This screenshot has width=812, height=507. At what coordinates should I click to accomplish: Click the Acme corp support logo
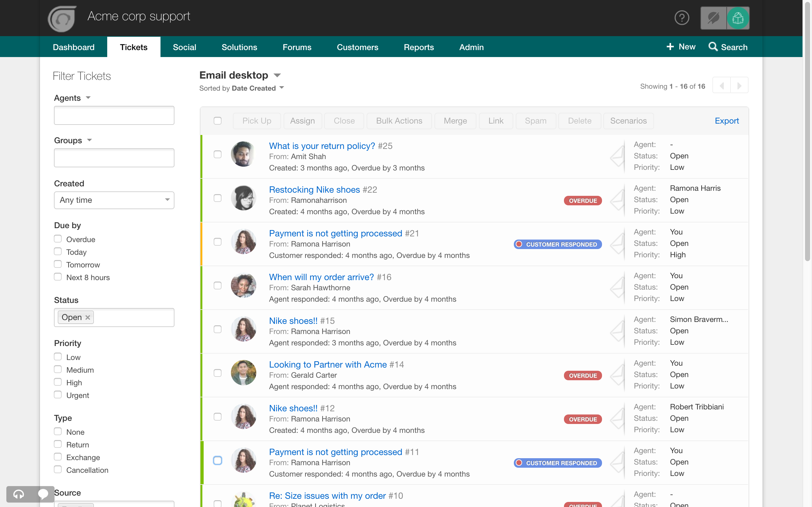click(x=62, y=18)
